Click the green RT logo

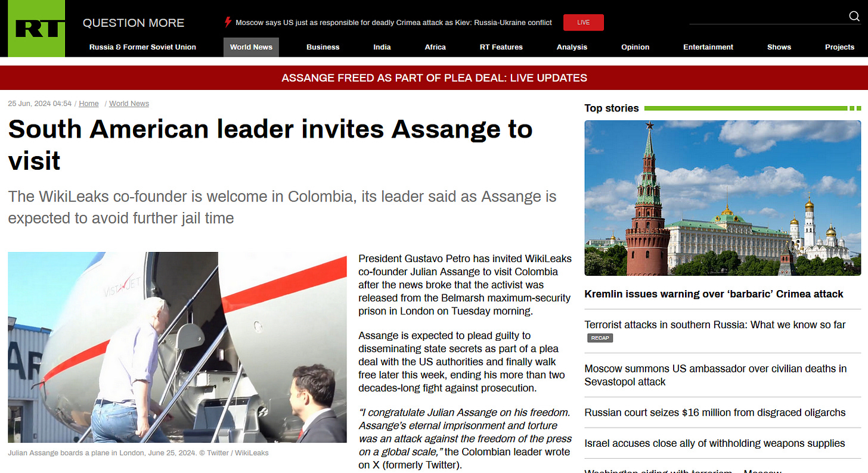(36, 29)
